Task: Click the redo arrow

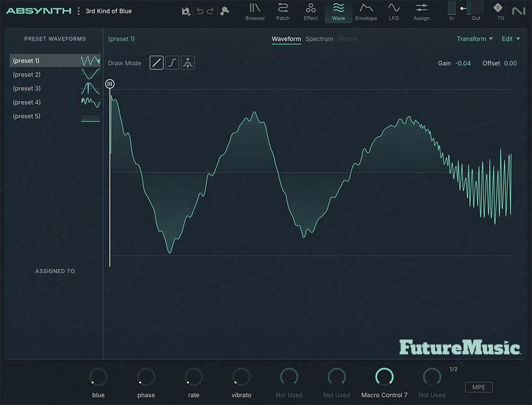Action: click(210, 11)
